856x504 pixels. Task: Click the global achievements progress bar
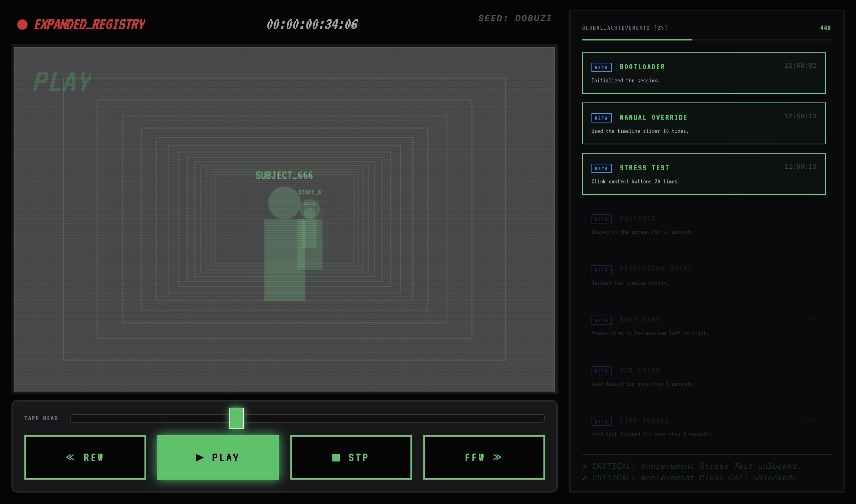click(x=706, y=40)
